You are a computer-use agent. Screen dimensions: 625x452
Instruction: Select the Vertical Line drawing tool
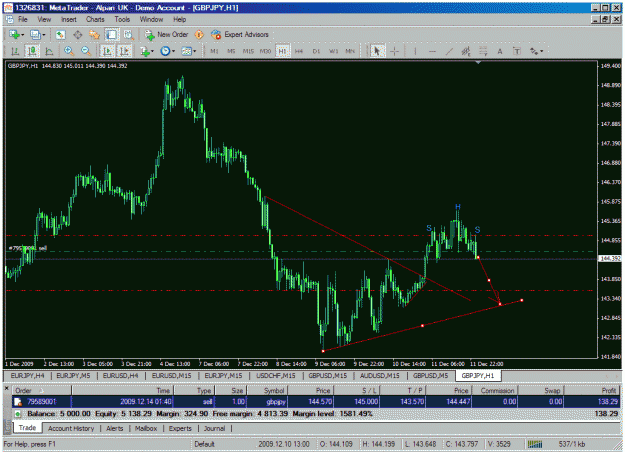tap(415, 51)
